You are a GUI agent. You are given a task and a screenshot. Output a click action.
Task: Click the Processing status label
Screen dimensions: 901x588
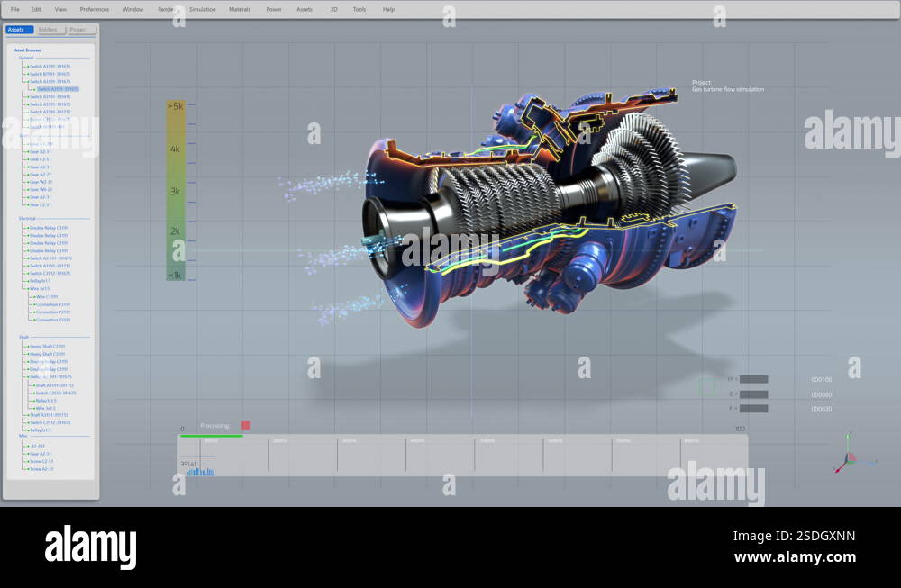pos(214,426)
